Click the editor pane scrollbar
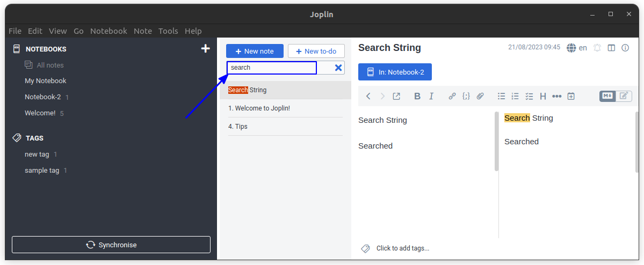 coord(496,142)
